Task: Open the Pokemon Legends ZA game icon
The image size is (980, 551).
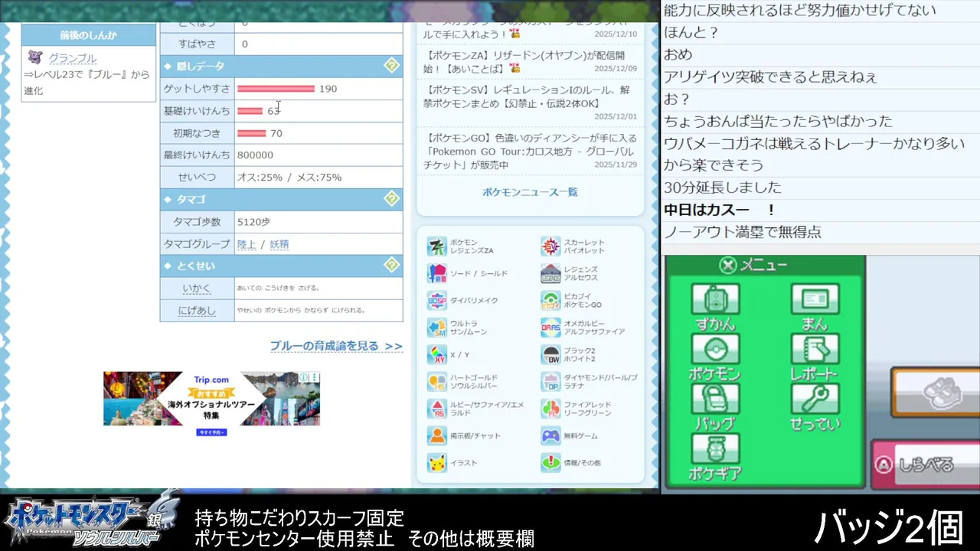Action: pyautogui.click(x=437, y=246)
